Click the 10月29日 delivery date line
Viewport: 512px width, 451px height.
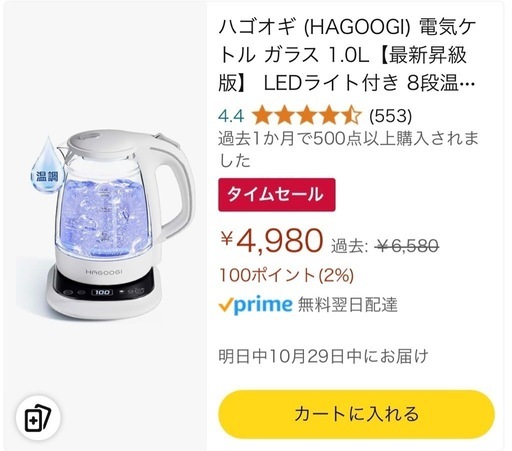click(323, 356)
